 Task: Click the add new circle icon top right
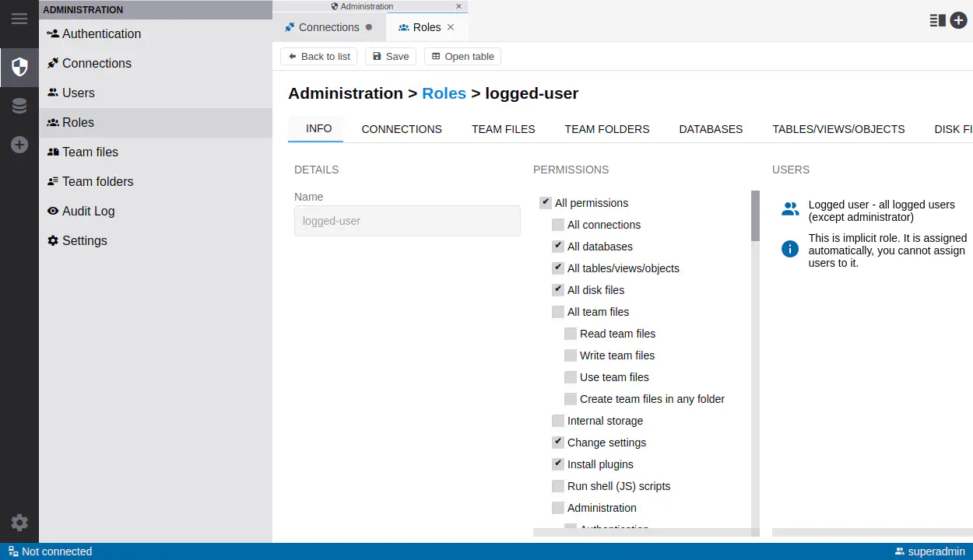[x=958, y=21]
